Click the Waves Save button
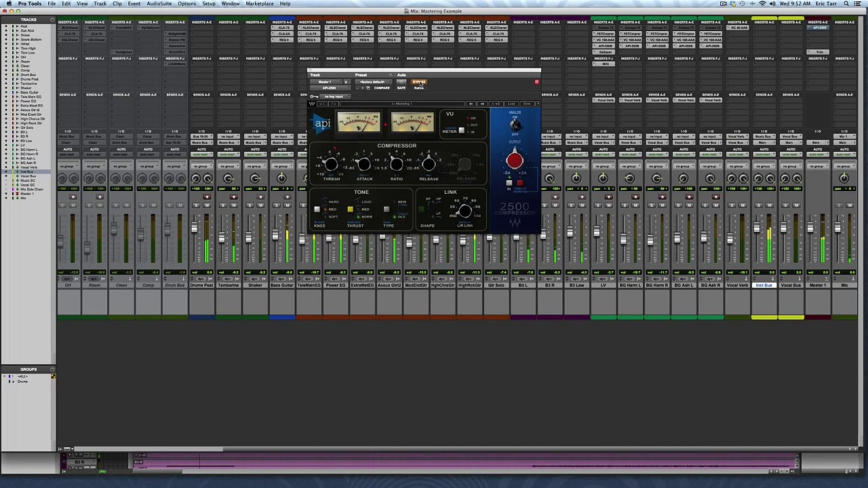 point(526,104)
